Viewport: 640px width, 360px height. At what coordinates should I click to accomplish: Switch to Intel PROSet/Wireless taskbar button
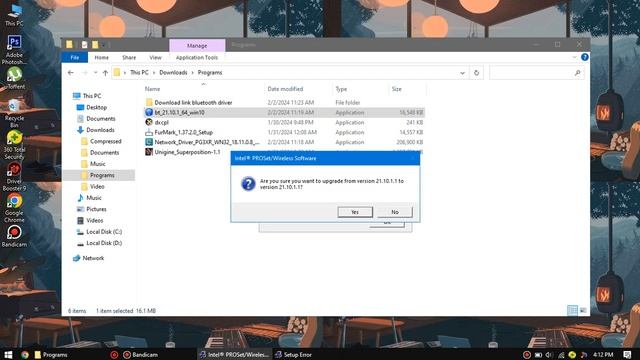(234, 355)
